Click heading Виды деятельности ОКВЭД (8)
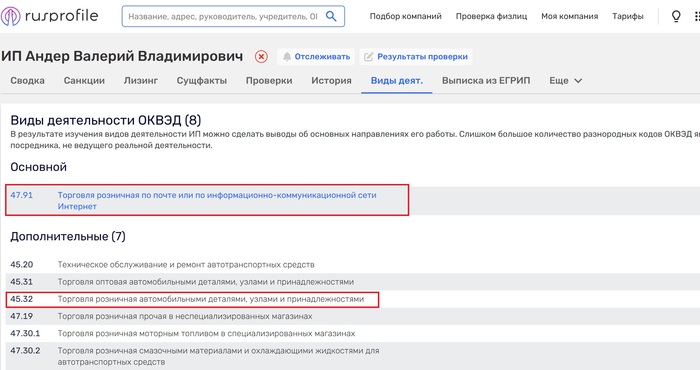 point(105,120)
